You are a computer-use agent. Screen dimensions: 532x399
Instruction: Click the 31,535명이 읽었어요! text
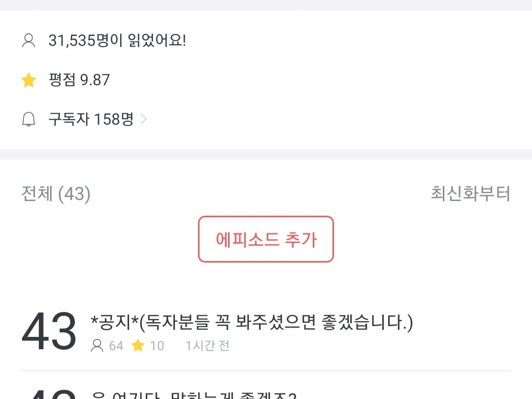coord(117,40)
